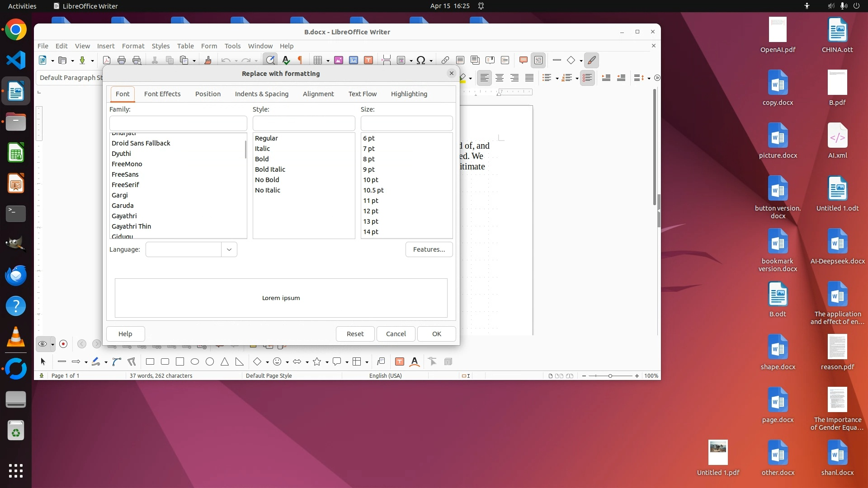Screen dimensions: 868x488
Task: Select the Ellipse shape drawing tool
Action: (195, 361)
